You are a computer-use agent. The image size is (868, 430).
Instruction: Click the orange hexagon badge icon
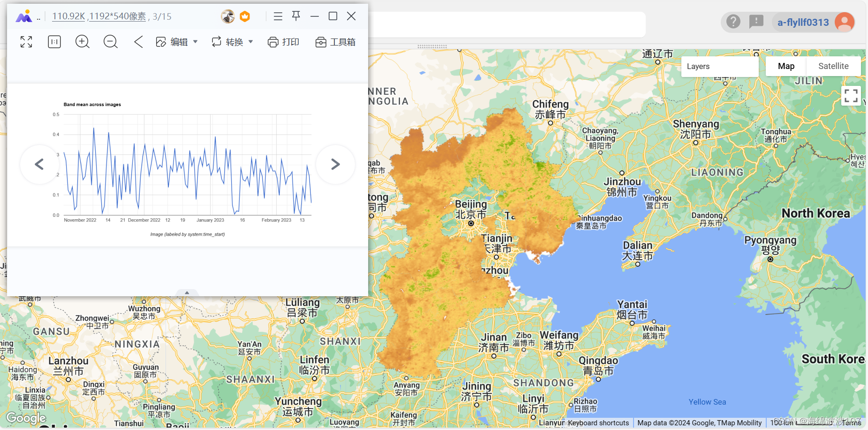pyautogui.click(x=245, y=16)
